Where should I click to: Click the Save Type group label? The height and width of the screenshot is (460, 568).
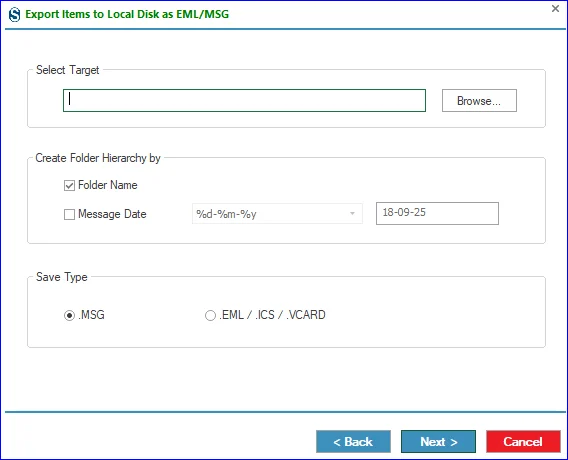tap(62, 277)
